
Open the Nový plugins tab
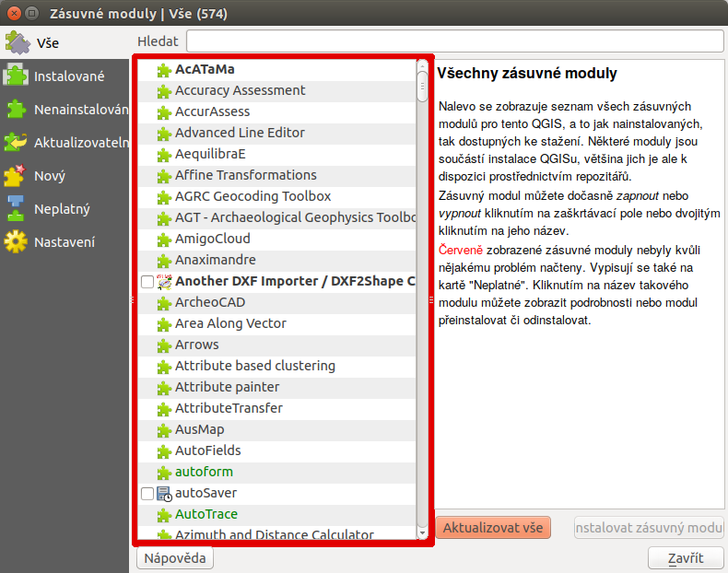pyautogui.click(x=65, y=176)
